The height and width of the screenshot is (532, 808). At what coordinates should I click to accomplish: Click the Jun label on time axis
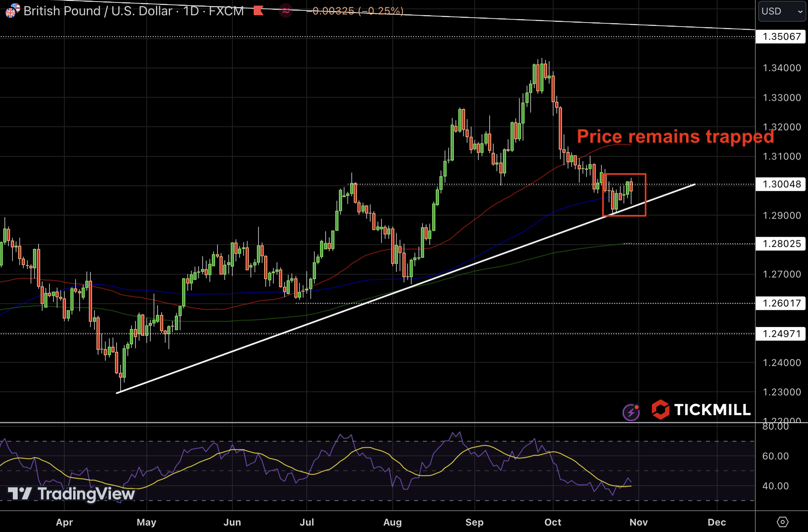point(232,522)
